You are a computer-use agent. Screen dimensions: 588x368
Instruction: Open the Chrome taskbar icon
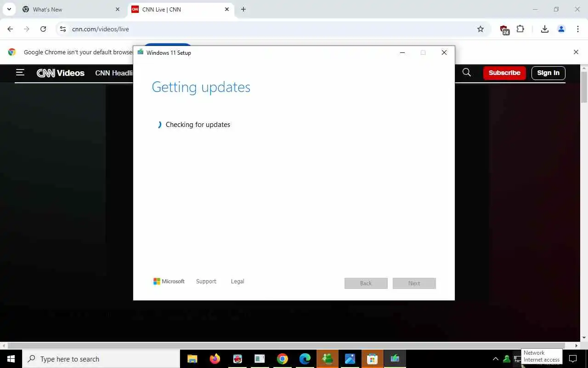coord(283,359)
